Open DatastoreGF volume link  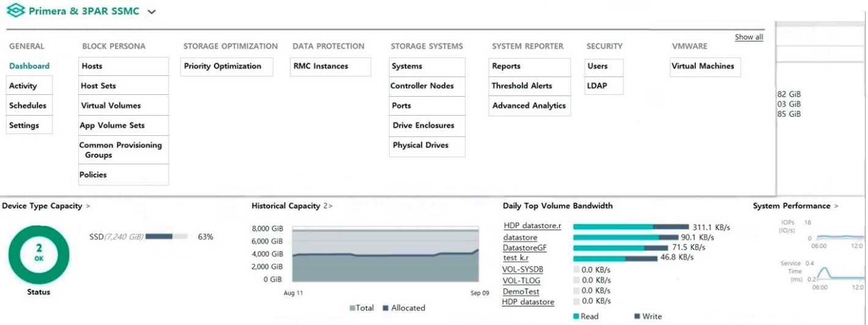click(x=525, y=248)
